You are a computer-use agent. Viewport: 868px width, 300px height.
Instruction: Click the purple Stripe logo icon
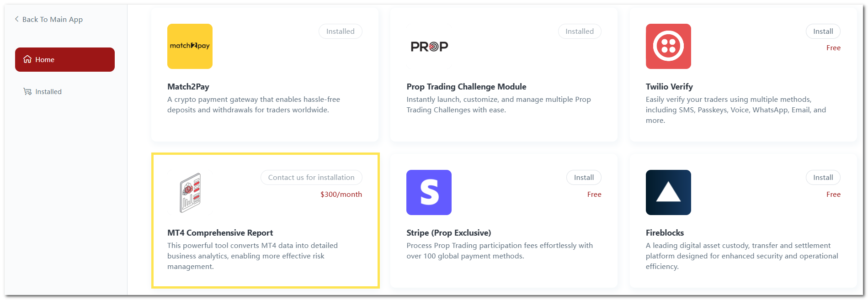[429, 192]
